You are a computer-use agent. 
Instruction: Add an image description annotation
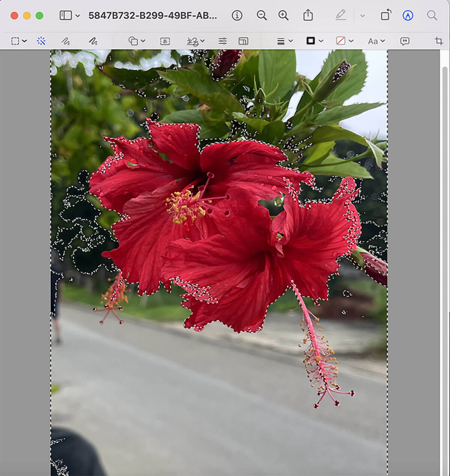pos(405,41)
